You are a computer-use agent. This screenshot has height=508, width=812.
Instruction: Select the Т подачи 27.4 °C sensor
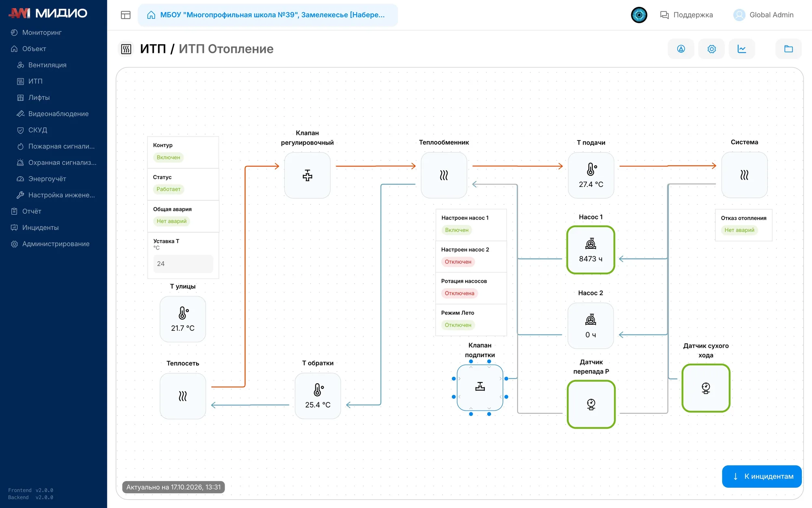coord(591,176)
